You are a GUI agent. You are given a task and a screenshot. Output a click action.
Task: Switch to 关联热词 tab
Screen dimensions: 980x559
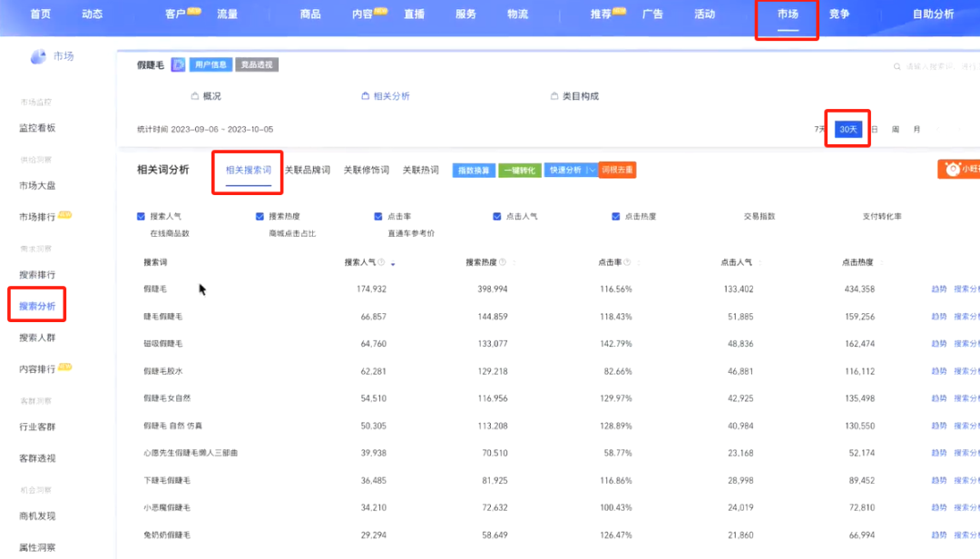coord(421,170)
